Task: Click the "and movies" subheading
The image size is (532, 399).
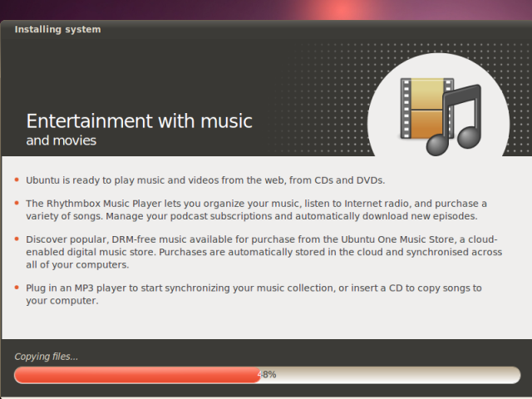Action: click(x=61, y=140)
